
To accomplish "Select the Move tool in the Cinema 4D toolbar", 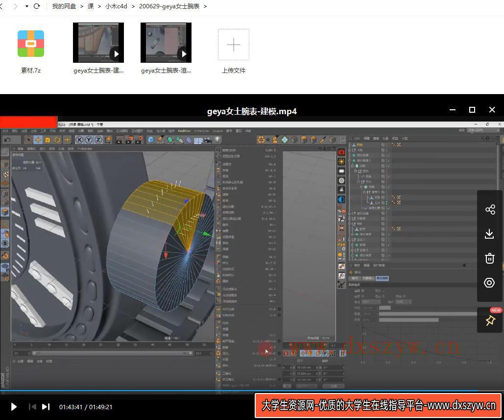I will pyautogui.click(x=38, y=140).
